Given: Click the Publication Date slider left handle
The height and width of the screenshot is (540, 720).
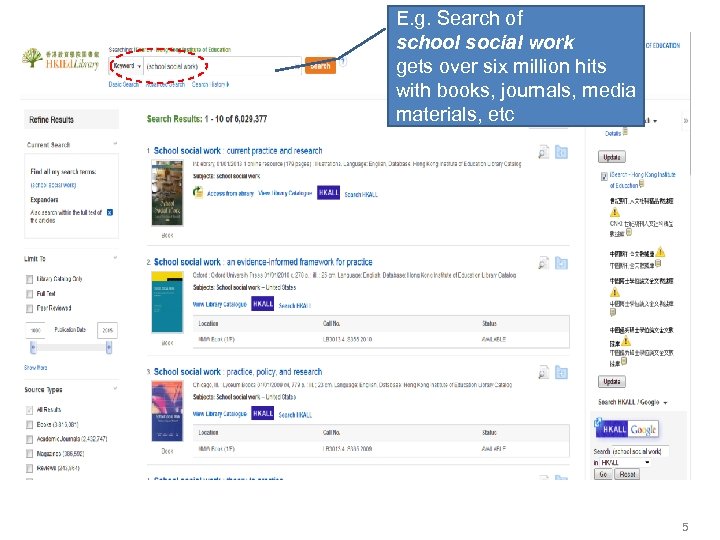Looking at the screenshot, I should pyautogui.click(x=32, y=346).
